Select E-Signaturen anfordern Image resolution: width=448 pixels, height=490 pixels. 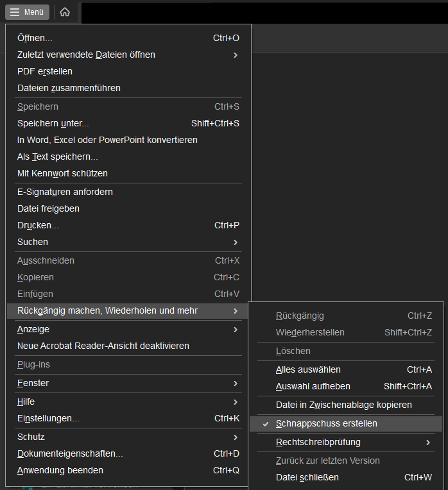pos(128,192)
